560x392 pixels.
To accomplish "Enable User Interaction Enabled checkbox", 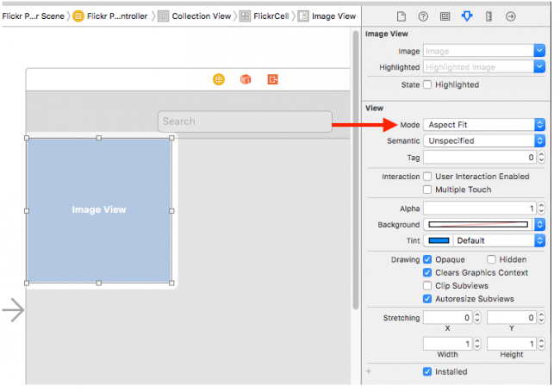I will pos(428,177).
